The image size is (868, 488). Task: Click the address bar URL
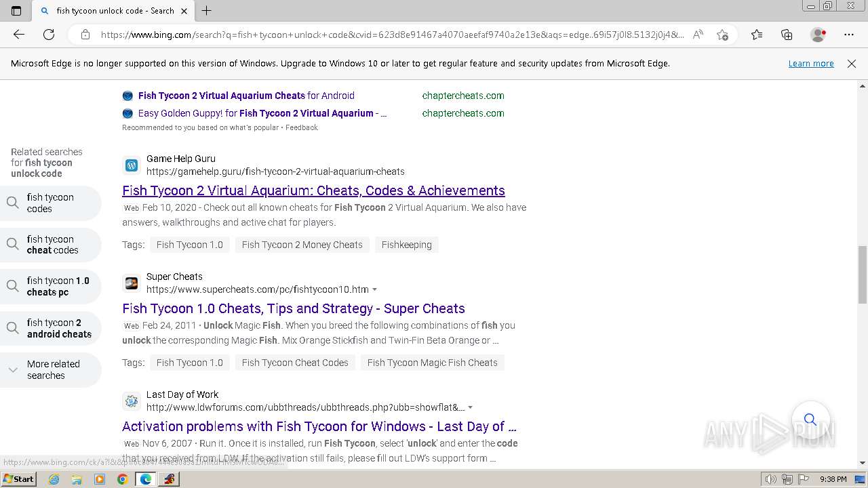coord(392,35)
